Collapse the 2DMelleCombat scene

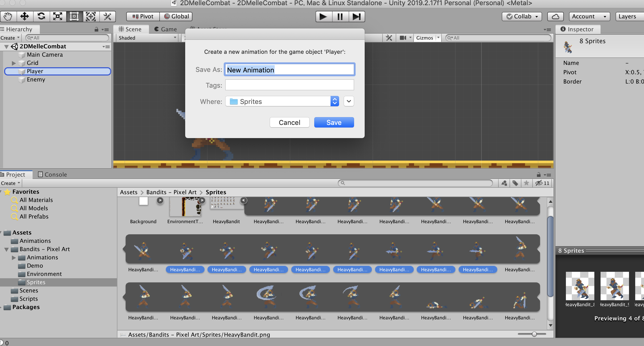pyautogui.click(x=6, y=47)
